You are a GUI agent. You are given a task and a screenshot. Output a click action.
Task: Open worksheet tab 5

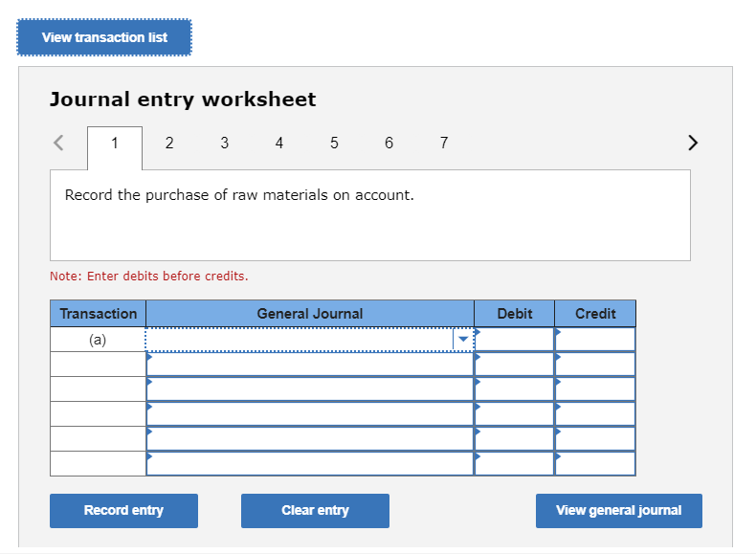tap(334, 143)
